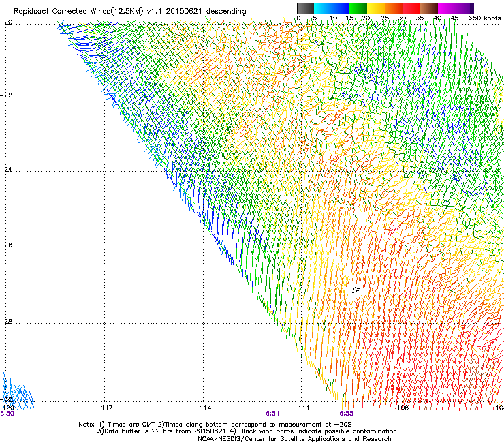Click the -111 longitude axis label
The image size is (504, 443).
click(x=302, y=408)
